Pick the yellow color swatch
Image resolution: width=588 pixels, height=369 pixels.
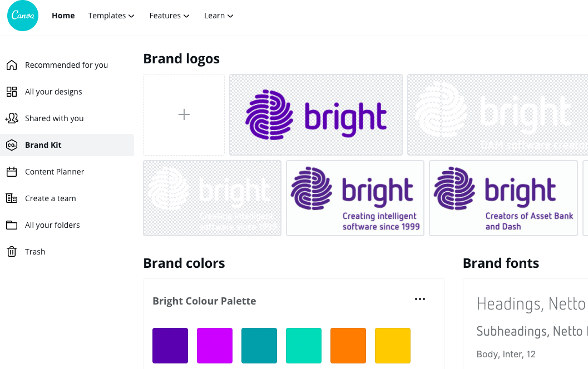point(393,346)
